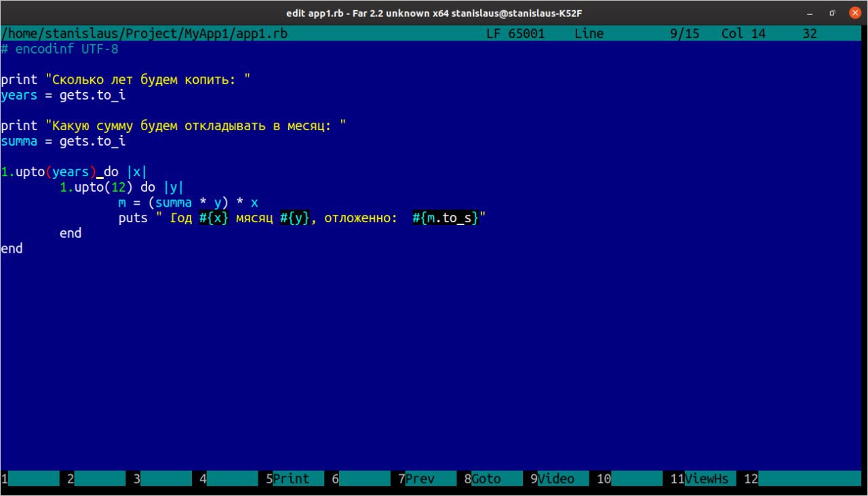Click the highlighted #{m.to_s} interpolation
Image resolution: width=868 pixels, height=496 pixels.
point(446,218)
